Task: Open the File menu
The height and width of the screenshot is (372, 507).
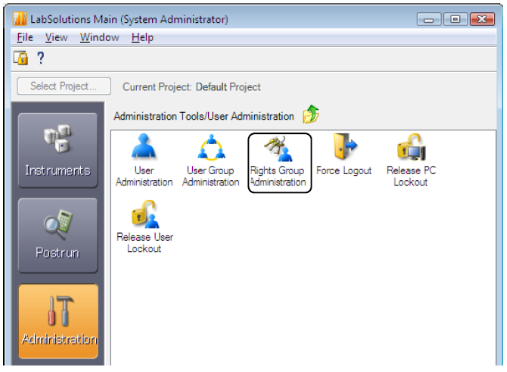Action: pos(25,37)
